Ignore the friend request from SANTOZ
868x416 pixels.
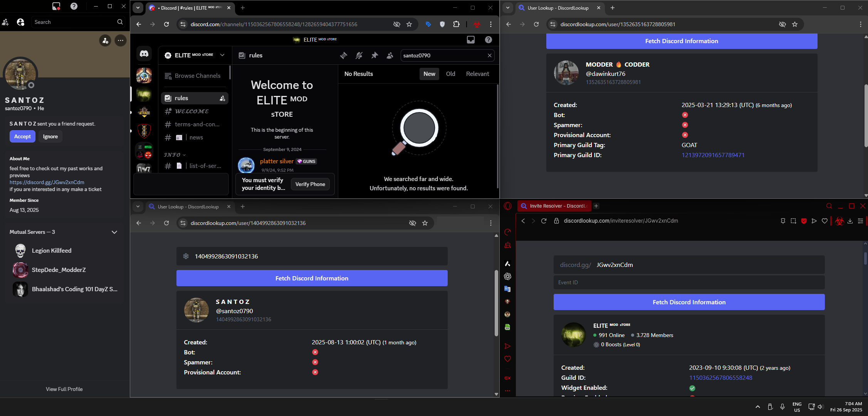coord(50,136)
